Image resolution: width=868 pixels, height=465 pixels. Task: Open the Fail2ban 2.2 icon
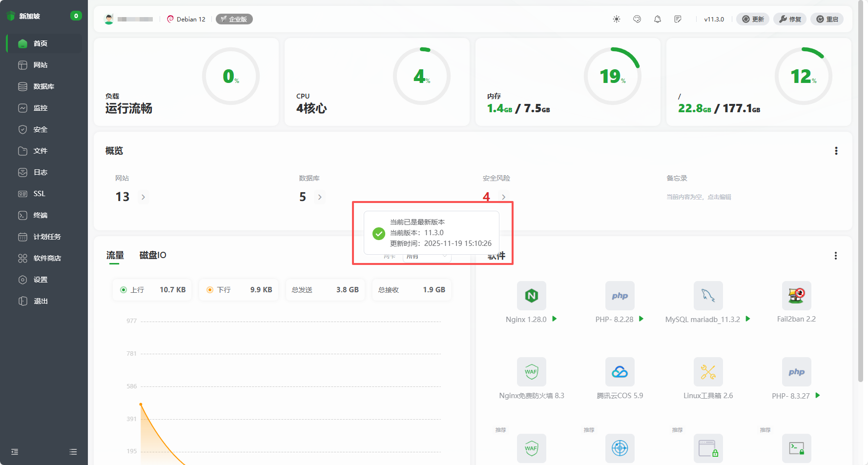[x=796, y=296]
